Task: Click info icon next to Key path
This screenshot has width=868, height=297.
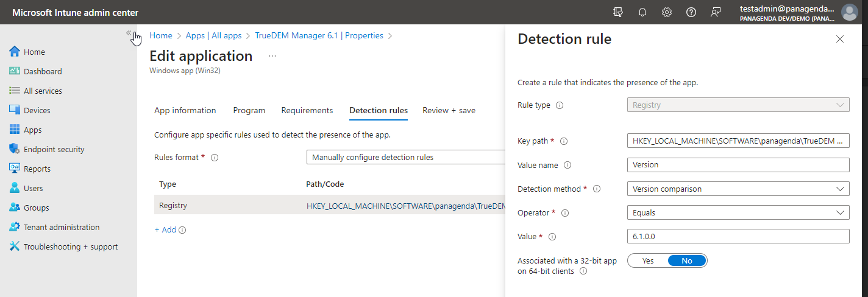Action: [564, 141]
